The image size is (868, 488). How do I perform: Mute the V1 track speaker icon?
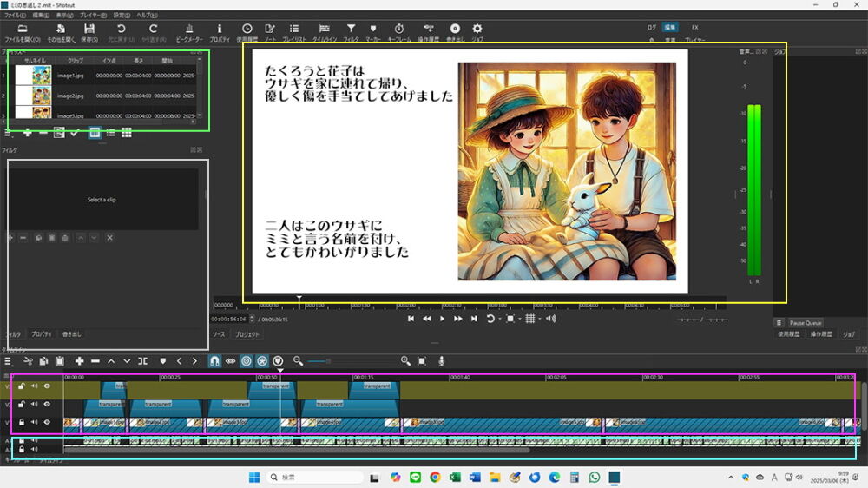[35, 422]
